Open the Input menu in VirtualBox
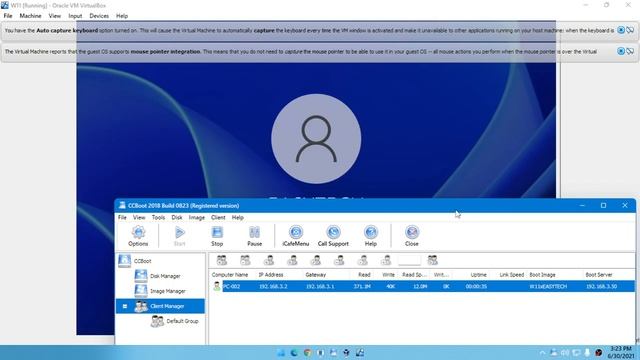Image resolution: width=640 pixels, height=360 pixels. [x=75, y=16]
